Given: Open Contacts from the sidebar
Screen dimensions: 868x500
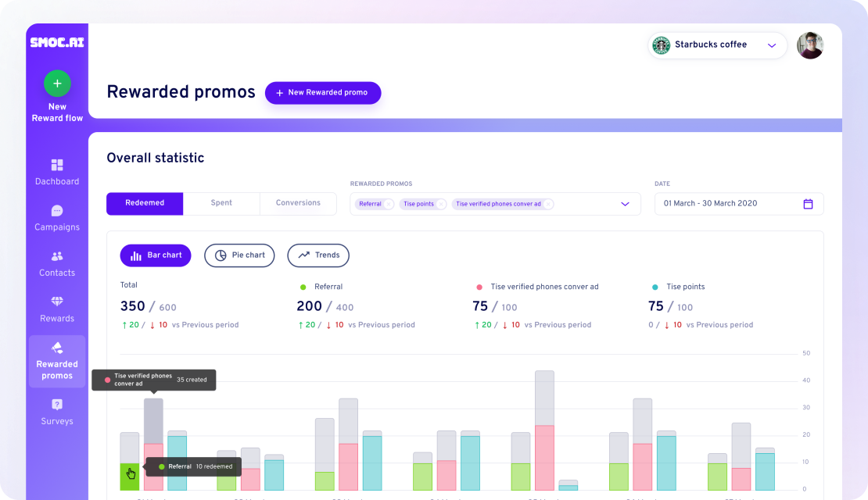Looking at the screenshot, I should pyautogui.click(x=57, y=264).
